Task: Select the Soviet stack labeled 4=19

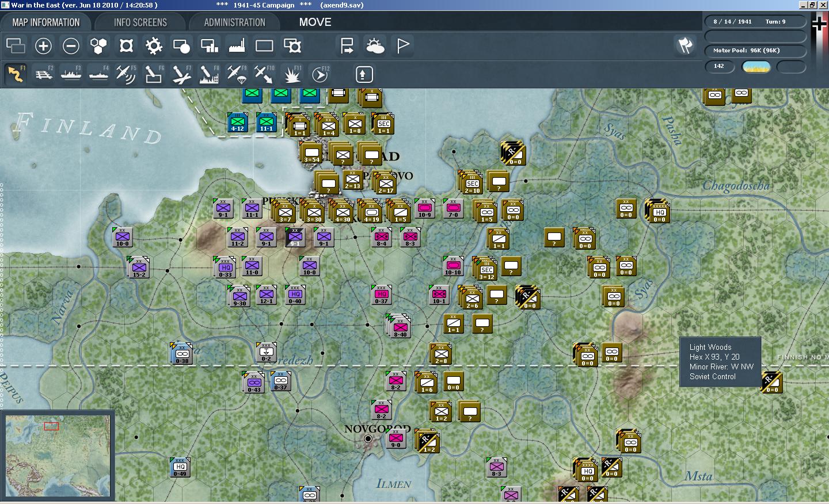Action: click(x=371, y=211)
